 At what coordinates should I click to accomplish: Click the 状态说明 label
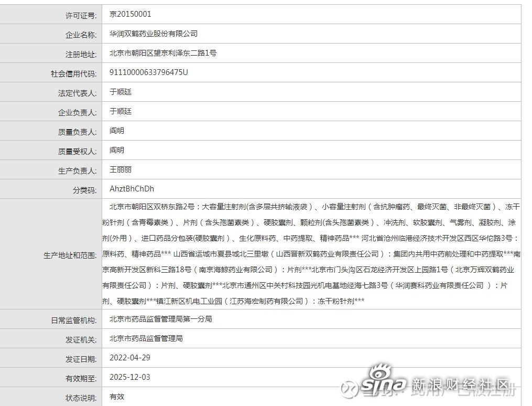81,398
